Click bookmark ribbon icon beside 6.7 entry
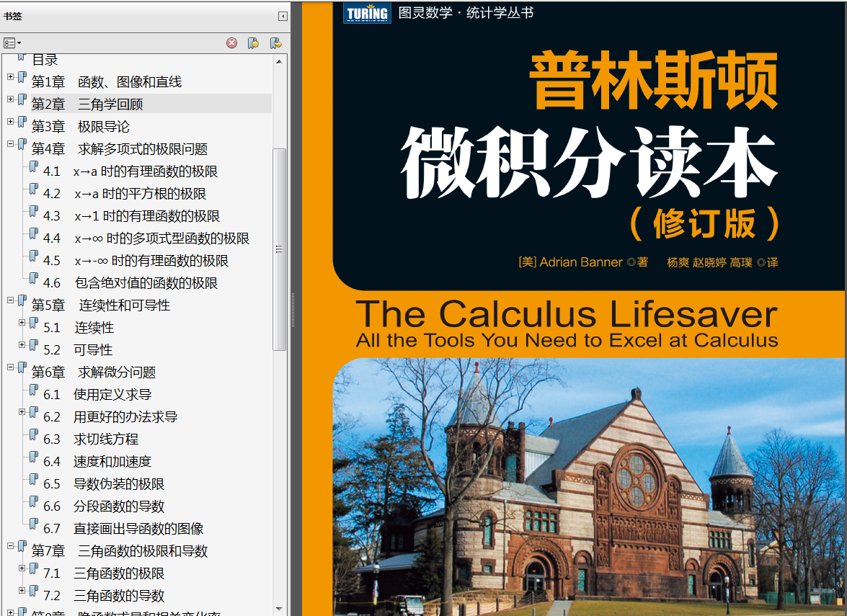 pos(33,524)
